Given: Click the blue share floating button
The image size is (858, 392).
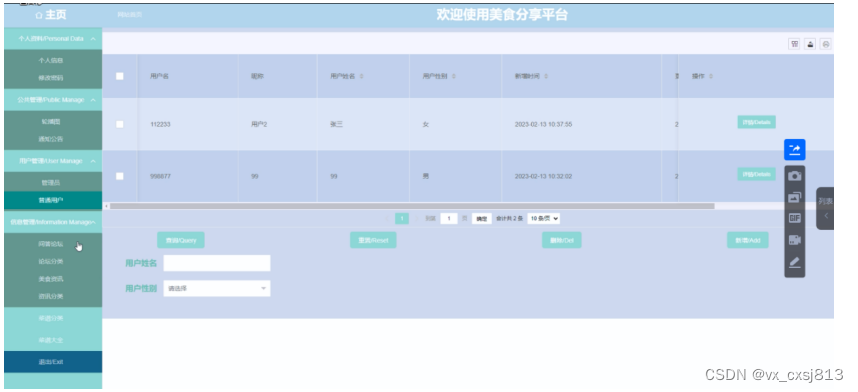Looking at the screenshot, I should coord(795,149).
